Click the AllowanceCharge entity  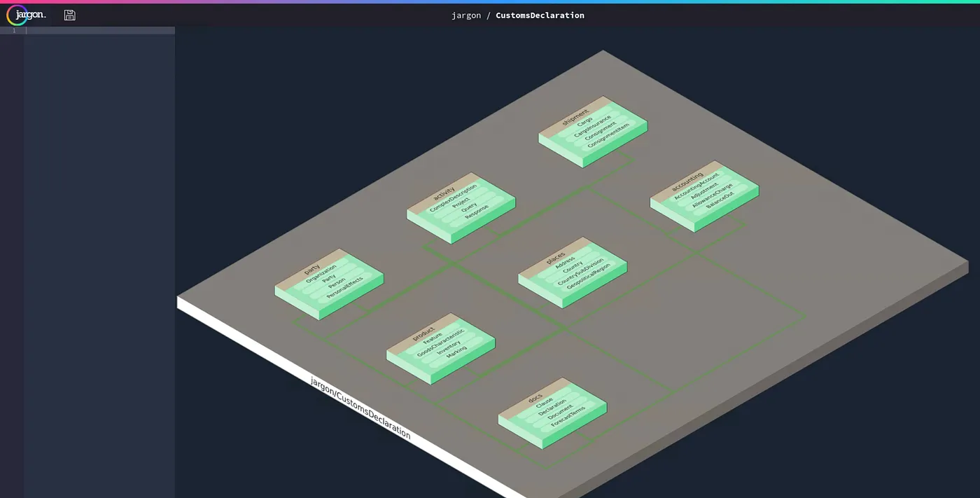(x=713, y=198)
